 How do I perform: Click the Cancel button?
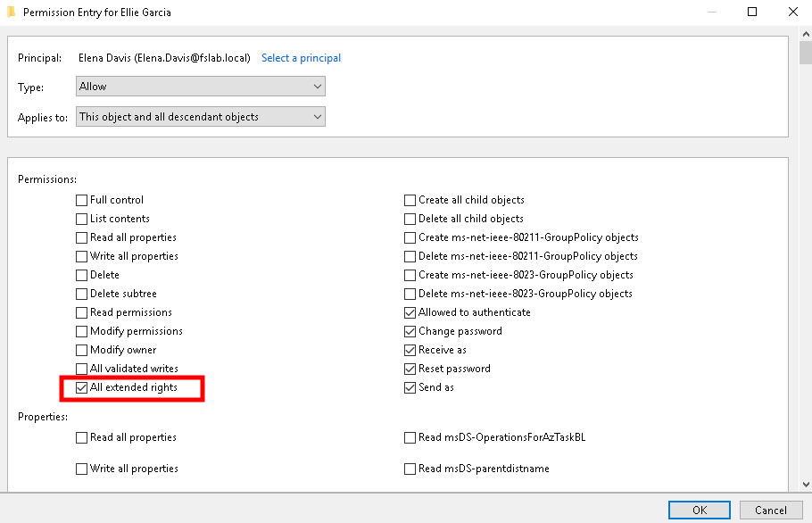point(770,510)
